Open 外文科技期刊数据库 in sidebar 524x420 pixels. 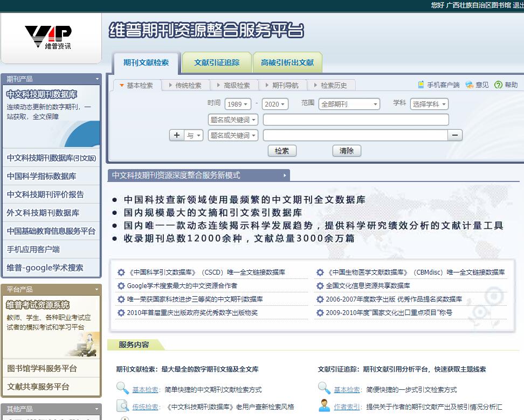tap(51, 213)
